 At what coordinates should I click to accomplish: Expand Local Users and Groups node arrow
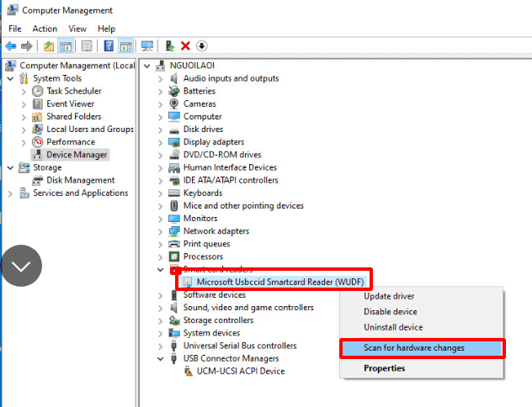[24, 129]
